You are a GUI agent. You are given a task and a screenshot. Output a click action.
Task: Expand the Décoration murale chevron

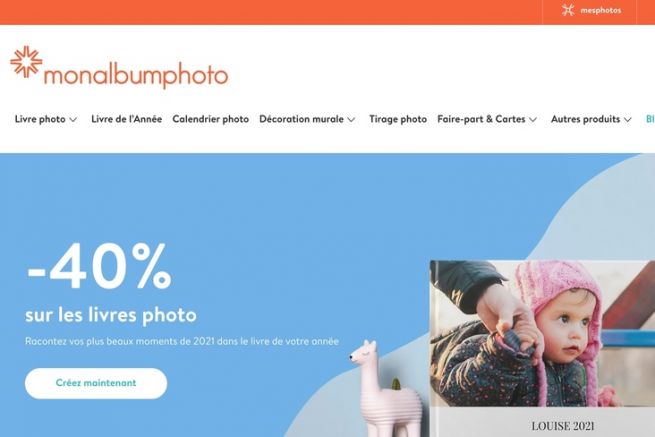pos(351,119)
